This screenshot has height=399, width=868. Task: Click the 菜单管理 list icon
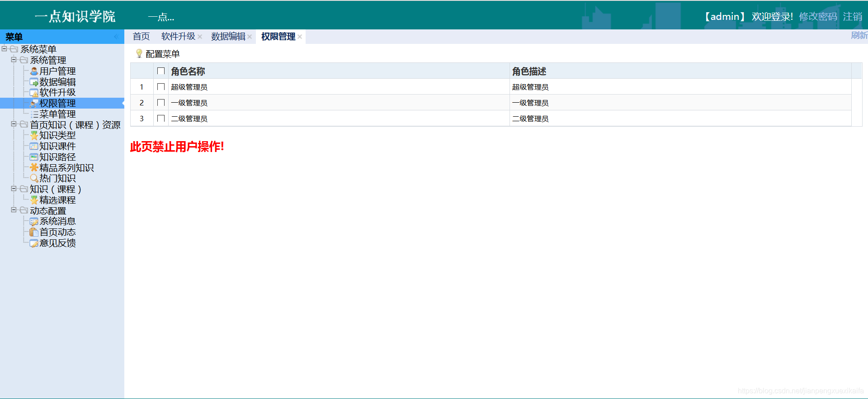[x=34, y=114]
